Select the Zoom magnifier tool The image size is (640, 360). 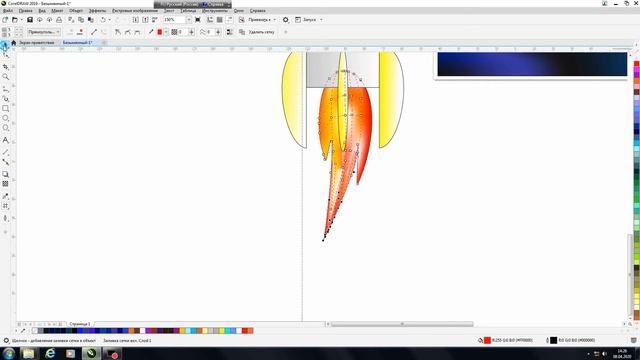(x=5, y=77)
